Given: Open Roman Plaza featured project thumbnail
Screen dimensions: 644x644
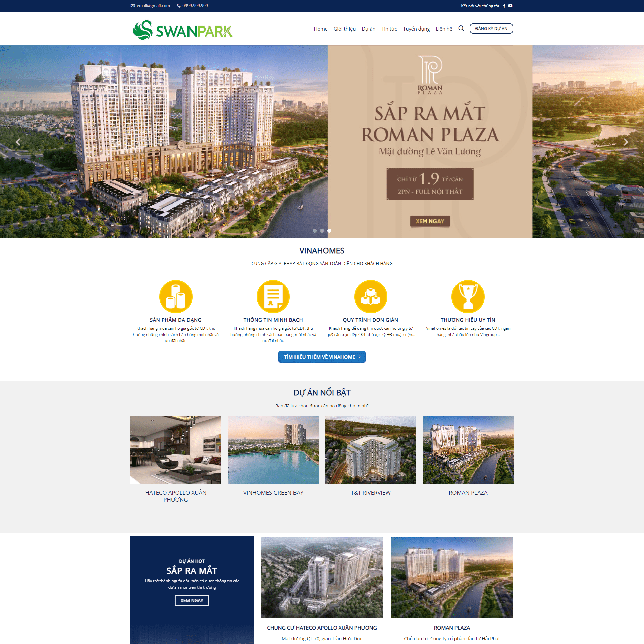Looking at the screenshot, I should [x=468, y=449].
